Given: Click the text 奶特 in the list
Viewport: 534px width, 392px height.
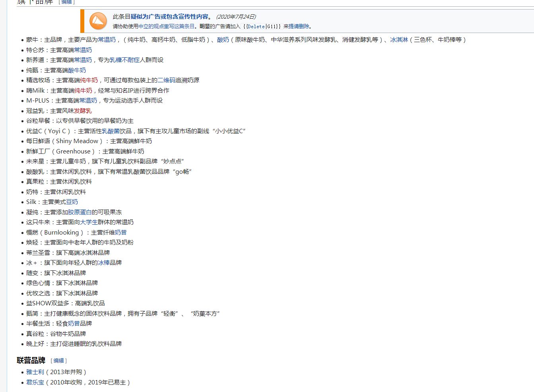Looking at the screenshot, I should click(x=32, y=192).
